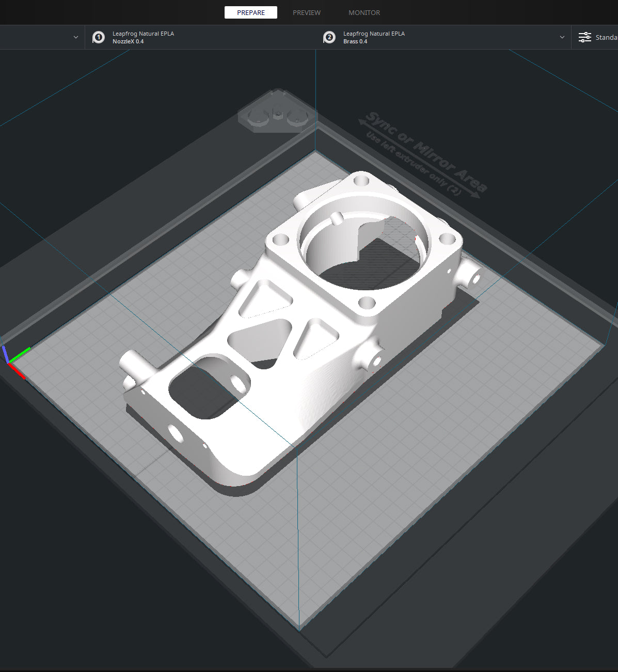Click the extruder 2 number icon
Viewport: 618px width, 672px height.
pyautogui.click(x=329, y=38)
